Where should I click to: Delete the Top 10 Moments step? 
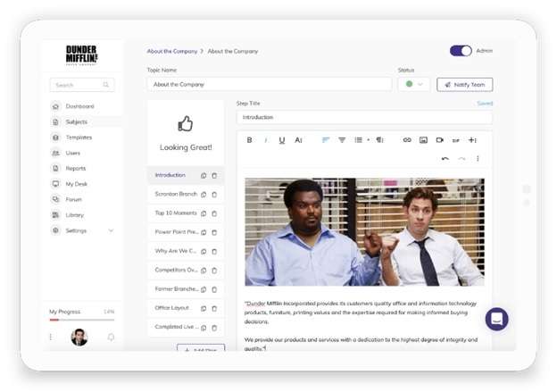[x=214, y=213]
